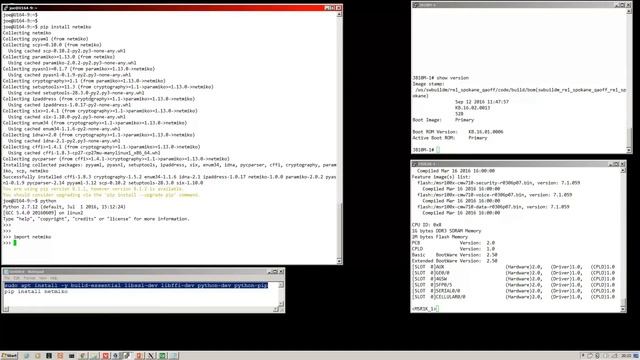
Task: Click the Notepad vertical scrollbar down arrow
Action: [x=281, y=303]
